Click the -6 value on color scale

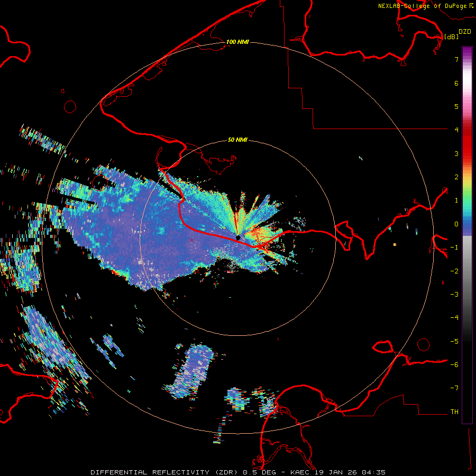(x=454, y=365)
